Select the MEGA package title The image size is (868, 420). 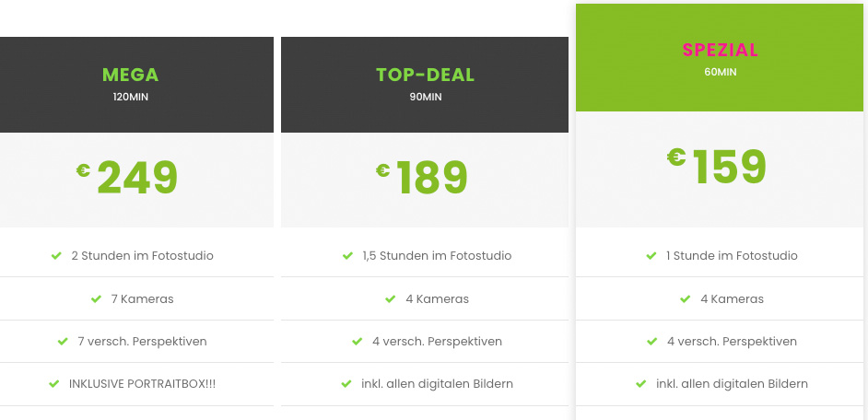pos(131,75)
